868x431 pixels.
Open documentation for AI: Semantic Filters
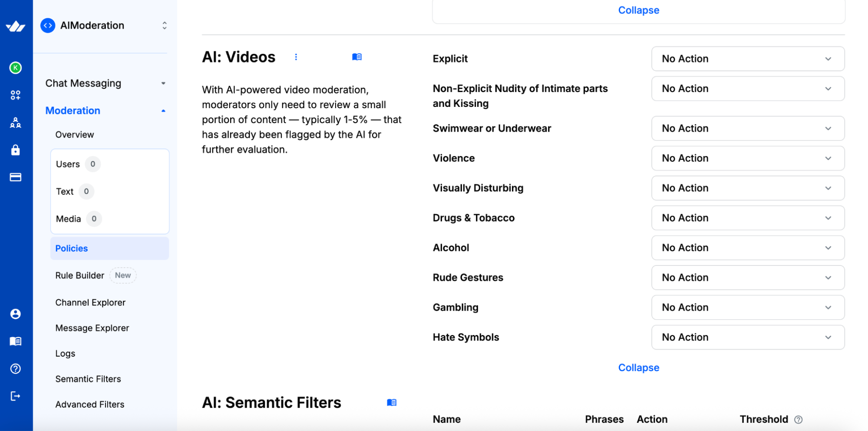pyautogui.click(x=392, y=402)
